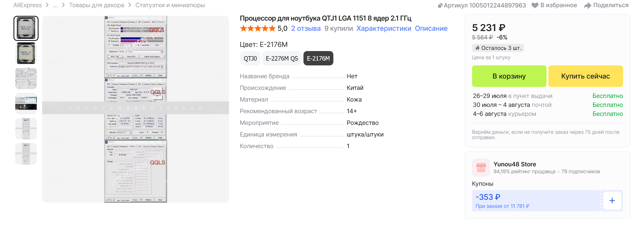Click the share arrow icon
This screenshot has width=644, height=241.
tap(588, 5)
